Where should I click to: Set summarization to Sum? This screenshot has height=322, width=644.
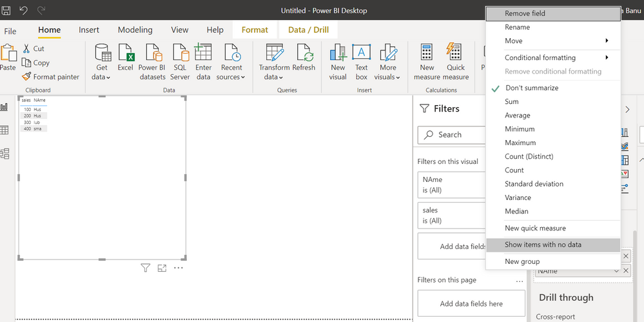(553, 101)
